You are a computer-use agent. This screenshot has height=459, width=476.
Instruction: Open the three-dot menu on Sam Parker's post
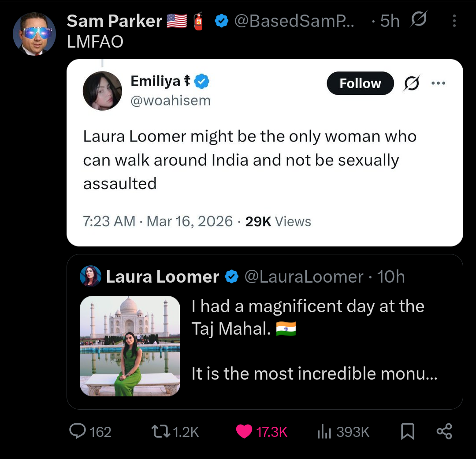click(454, 20)
